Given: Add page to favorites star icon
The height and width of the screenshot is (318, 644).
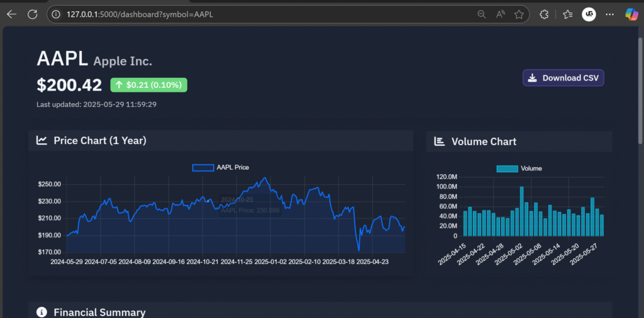Looking at the screenshot, I should tap(519, 14).
